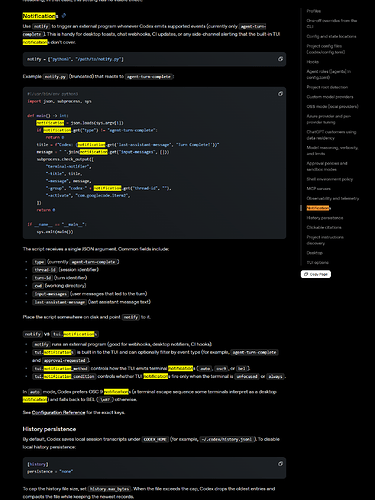Click 'tui.notification_method' inline code
The height and width of the screenshot is (500, 375).
(x=61, y=368)
